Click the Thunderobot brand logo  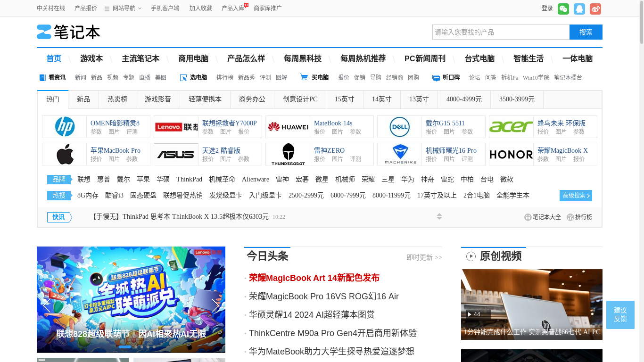pyautogui.click(x=288, y=154)
